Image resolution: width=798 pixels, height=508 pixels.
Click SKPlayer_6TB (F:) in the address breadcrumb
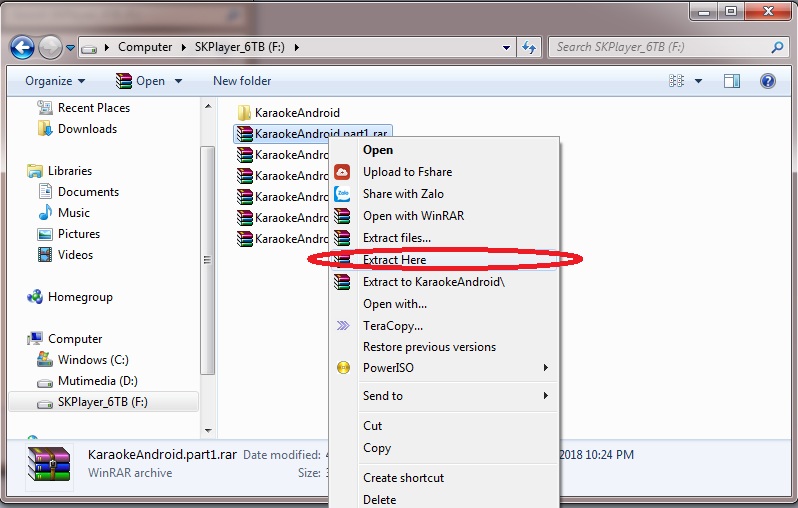(240, 47)
